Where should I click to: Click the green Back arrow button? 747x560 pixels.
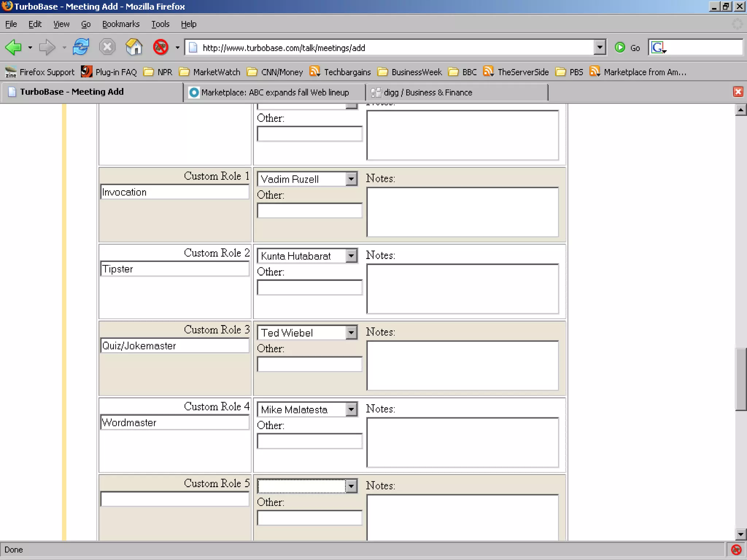point(14,47)
